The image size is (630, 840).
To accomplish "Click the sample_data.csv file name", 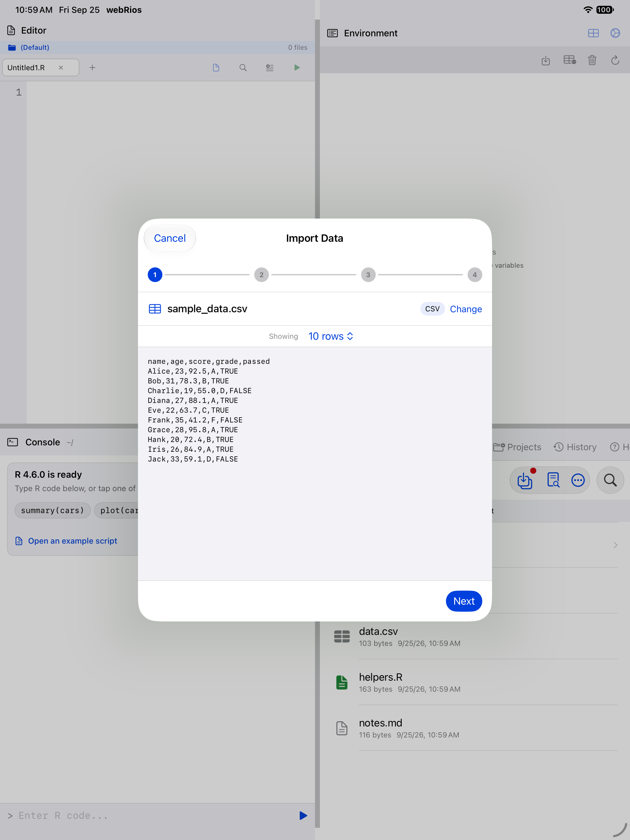I will (x=207, y=309).
